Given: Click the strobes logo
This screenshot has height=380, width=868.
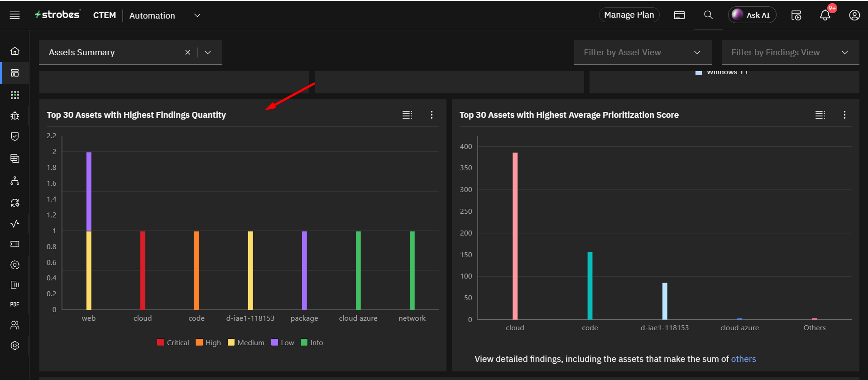Looking at the screenshot, I should pos(58,14).
